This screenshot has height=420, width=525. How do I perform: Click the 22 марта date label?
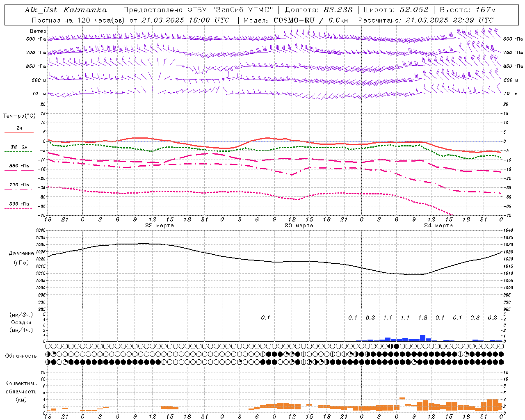coord(160,226)
